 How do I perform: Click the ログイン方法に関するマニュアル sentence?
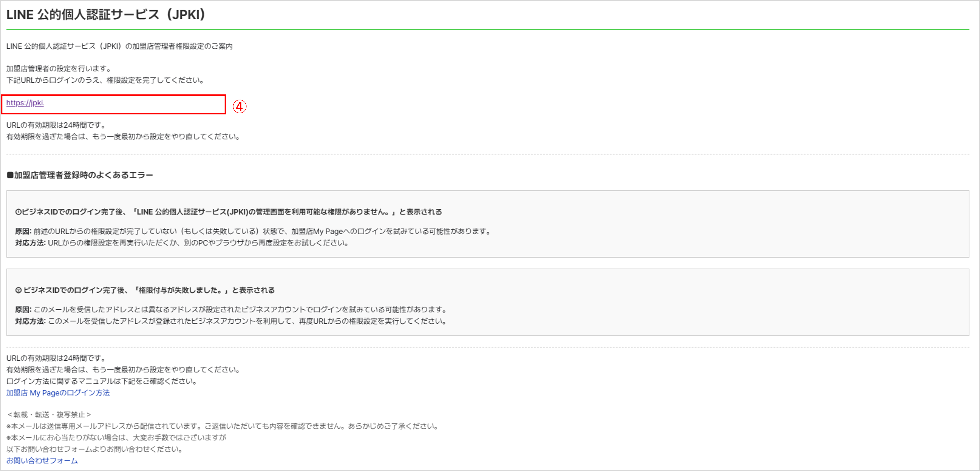point(102,381)
